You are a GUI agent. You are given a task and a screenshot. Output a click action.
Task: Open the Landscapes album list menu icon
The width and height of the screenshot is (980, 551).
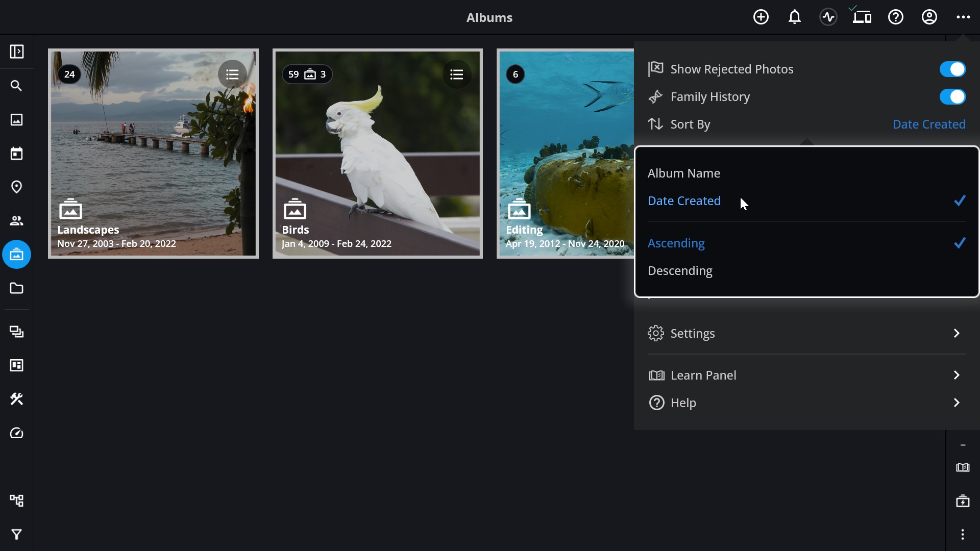click(232, 74)
